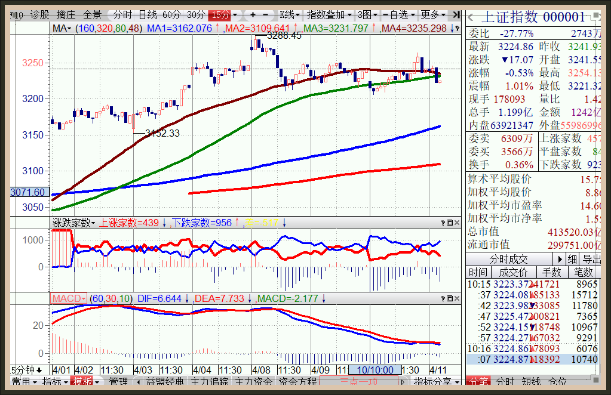Click the 手数 column header
Image resolution: width=611 pixels, height=395 pixels.
[x=552, y=272]
